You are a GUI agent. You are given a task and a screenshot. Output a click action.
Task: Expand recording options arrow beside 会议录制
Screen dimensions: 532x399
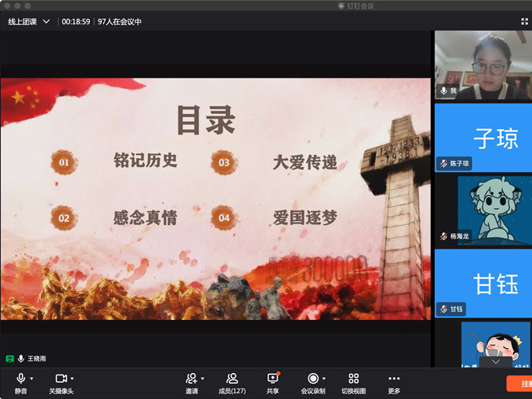point(324,378)
